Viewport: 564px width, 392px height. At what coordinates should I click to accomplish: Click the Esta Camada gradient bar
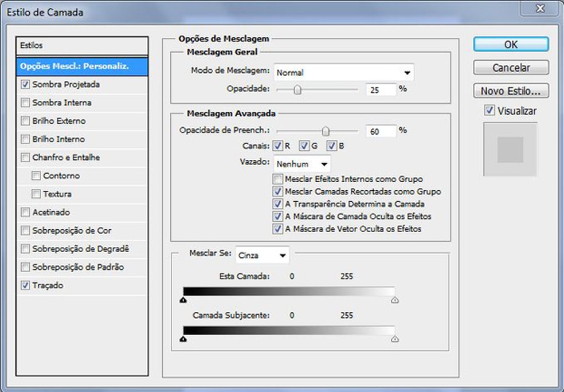point(289,291)
